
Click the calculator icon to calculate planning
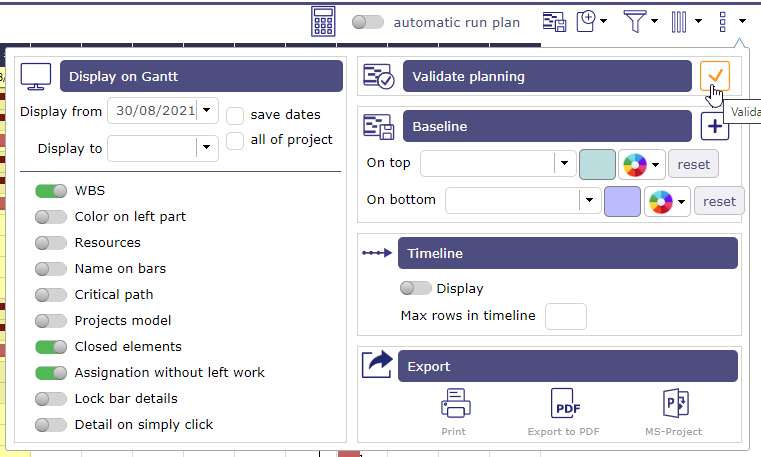pyautogui.click(x=323, y=22)
